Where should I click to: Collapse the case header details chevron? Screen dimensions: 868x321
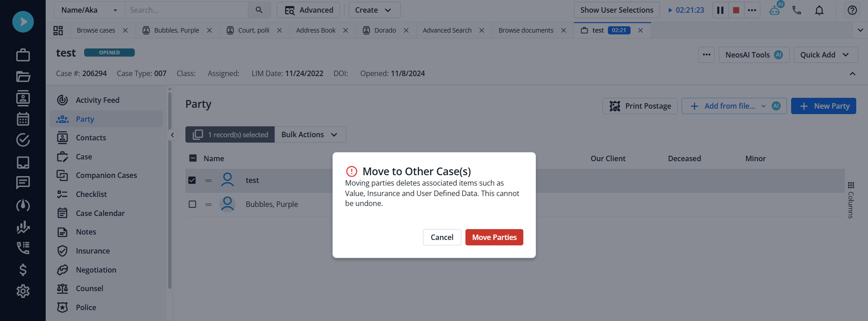tap(853, 74)
